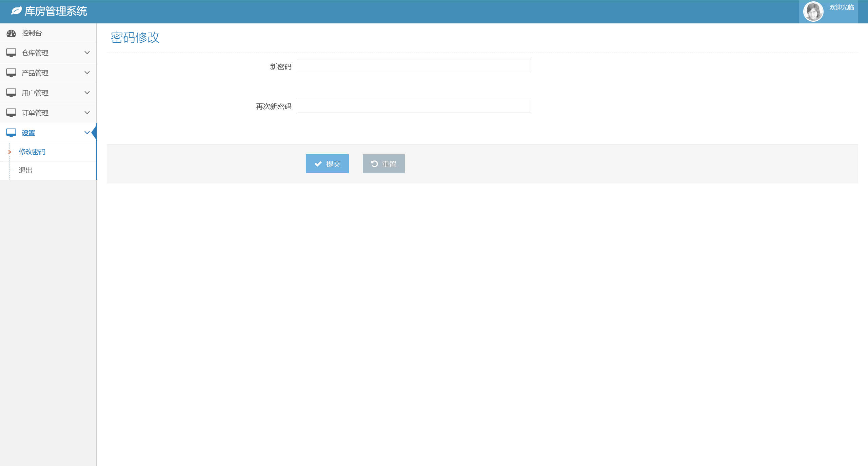The image size is (868, 466).
Task: Expand the 产品管理 chevron arrow
Action: (x=87, y=73)
